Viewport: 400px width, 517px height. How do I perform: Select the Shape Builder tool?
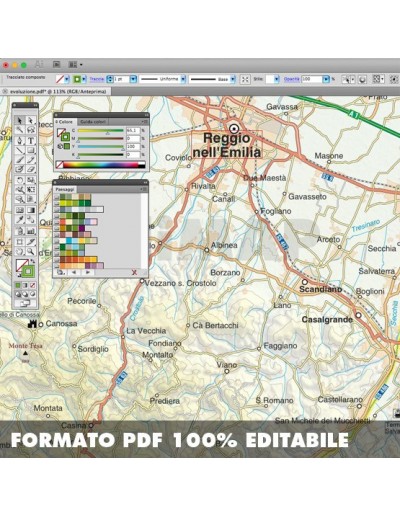pyautogui.click(x=20, y=199)
